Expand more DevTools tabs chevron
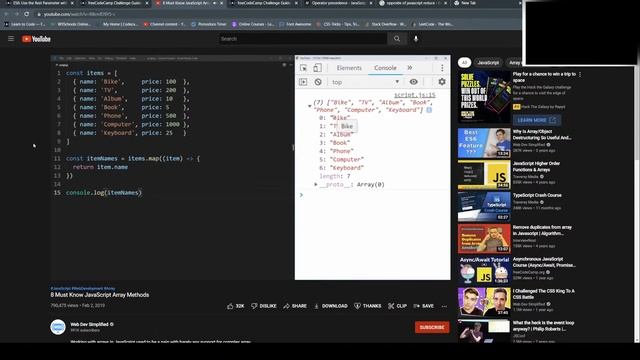This screenshot has height=360, width=640. point(409,68)
